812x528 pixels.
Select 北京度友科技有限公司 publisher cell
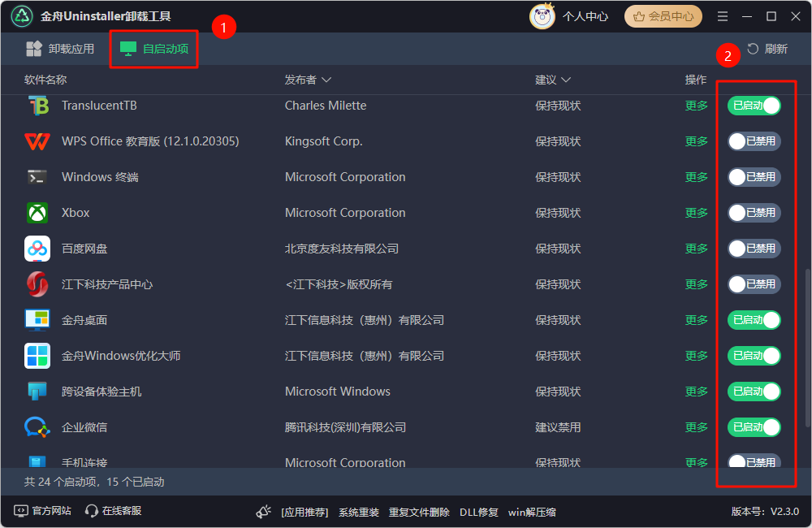pos(342,249)
